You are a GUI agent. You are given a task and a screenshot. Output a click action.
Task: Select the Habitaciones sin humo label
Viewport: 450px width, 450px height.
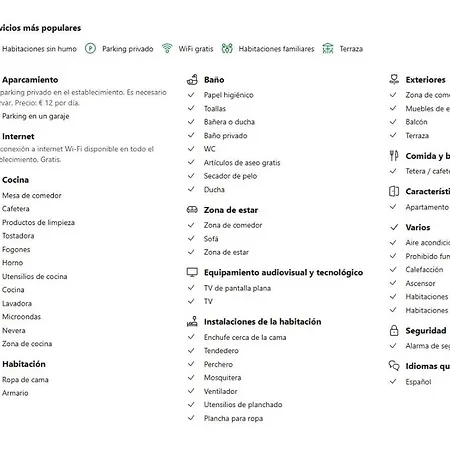click(39, 49)
